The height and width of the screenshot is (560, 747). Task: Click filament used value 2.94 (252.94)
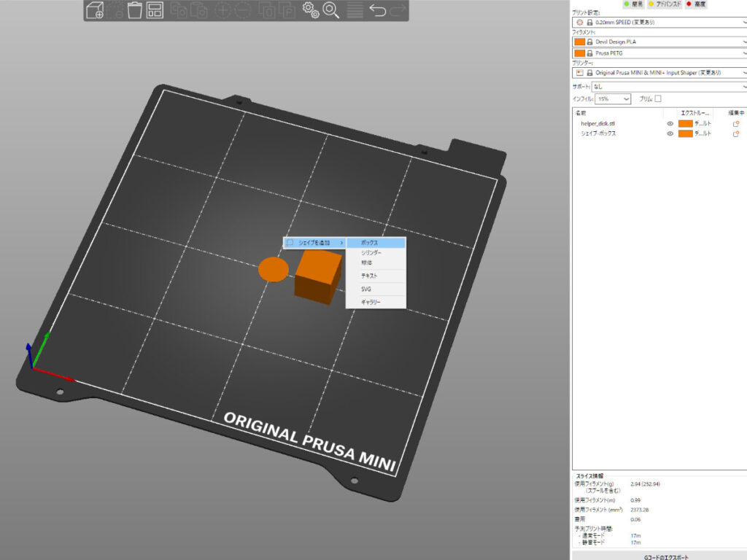coord(645,484)
